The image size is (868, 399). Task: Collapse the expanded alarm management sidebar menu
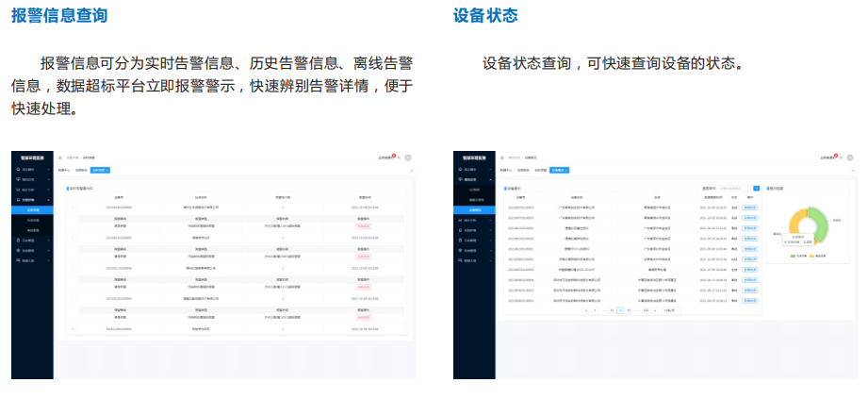point(50,200)
